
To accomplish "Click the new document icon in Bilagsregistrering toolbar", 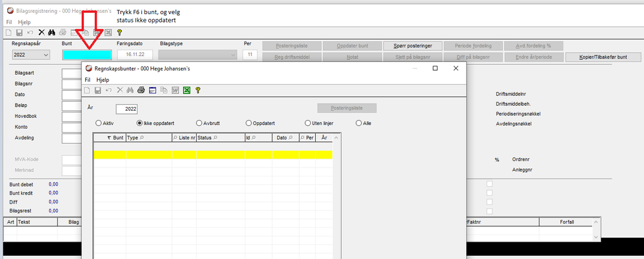I will click(8, 32).
